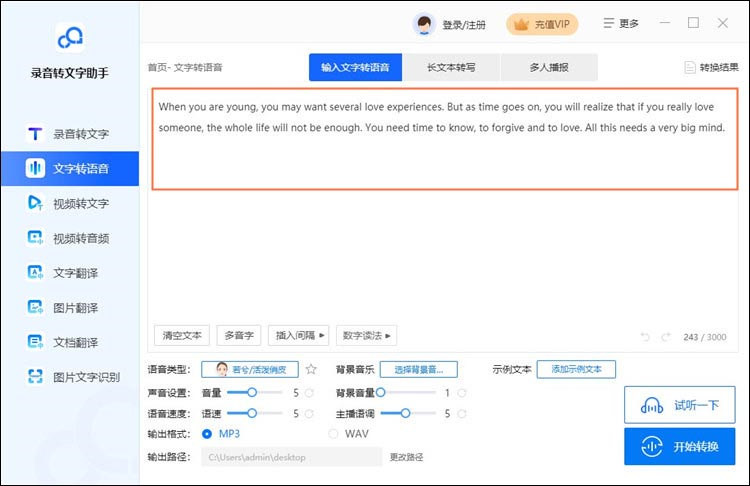Start conversion with 开始转换

[679, 446]
